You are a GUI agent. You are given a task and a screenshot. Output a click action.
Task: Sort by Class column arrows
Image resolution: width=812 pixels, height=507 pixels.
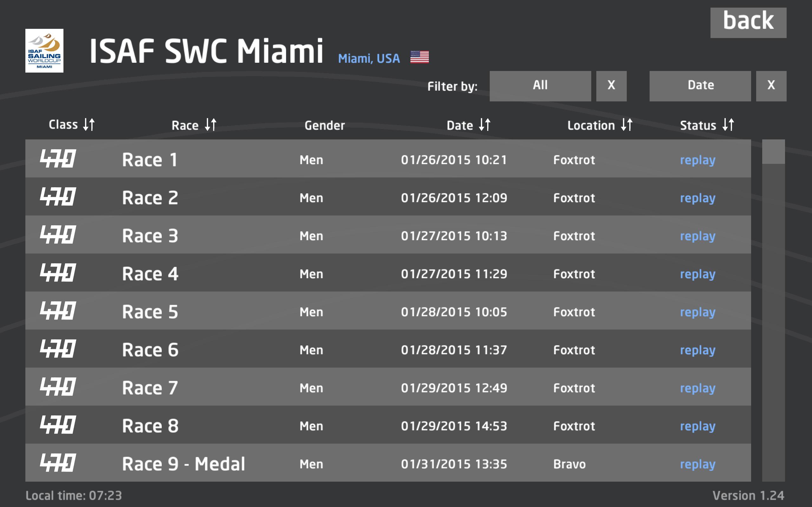89,125
